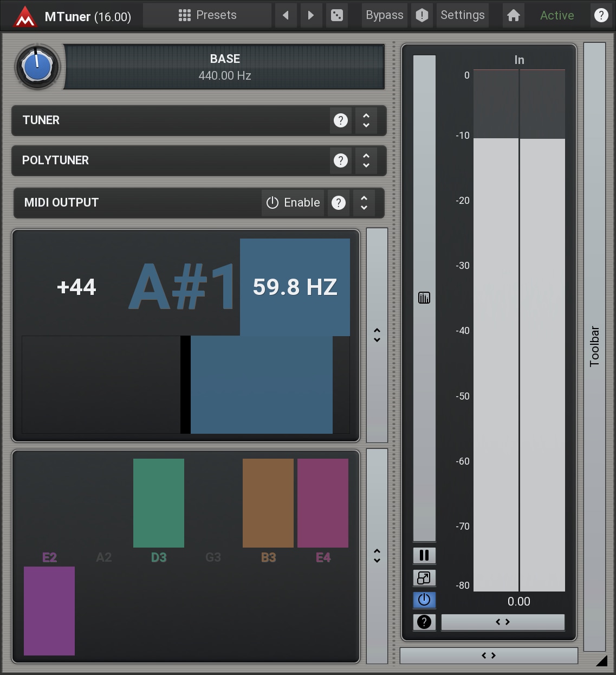Click the -10 meter scale label
Screen dimensions: 616x675
(x=463, y=136)
